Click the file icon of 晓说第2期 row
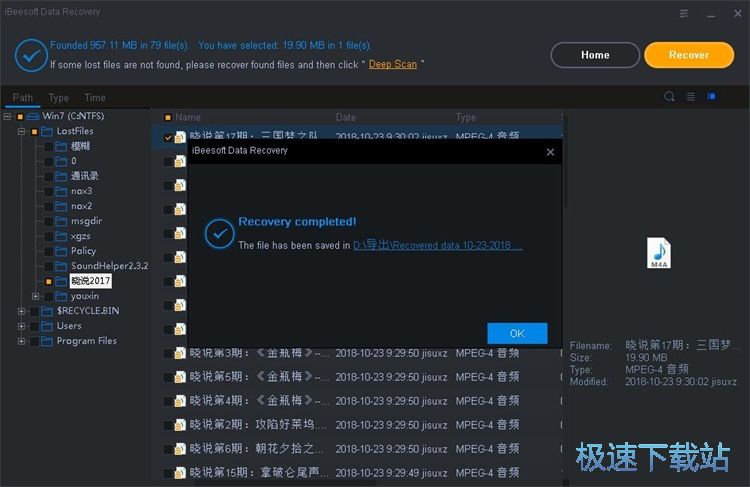The height and width of the screenshot is (487, 750). [x=180, y=425]
